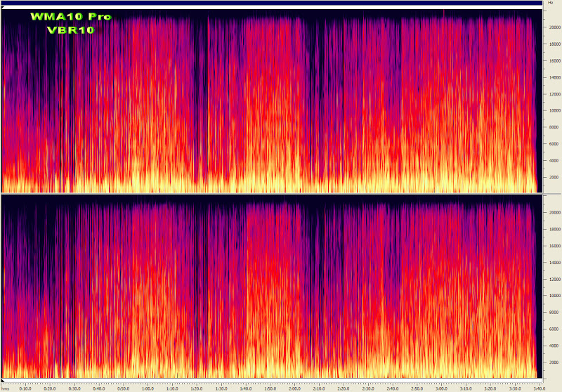Click the VBR10 green text label

(70, 30)
